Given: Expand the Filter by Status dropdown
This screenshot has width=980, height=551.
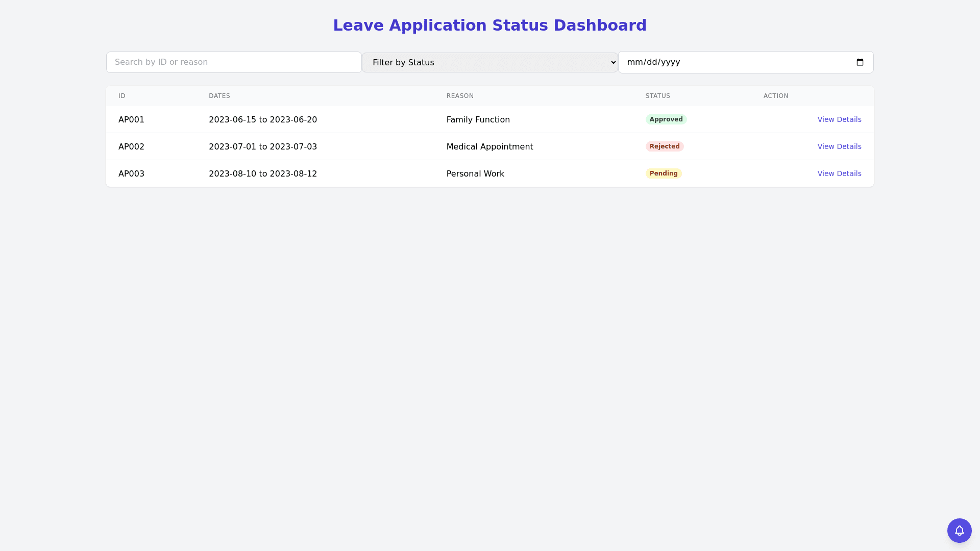Looking at the screenshot, I should tap(489, 62).
